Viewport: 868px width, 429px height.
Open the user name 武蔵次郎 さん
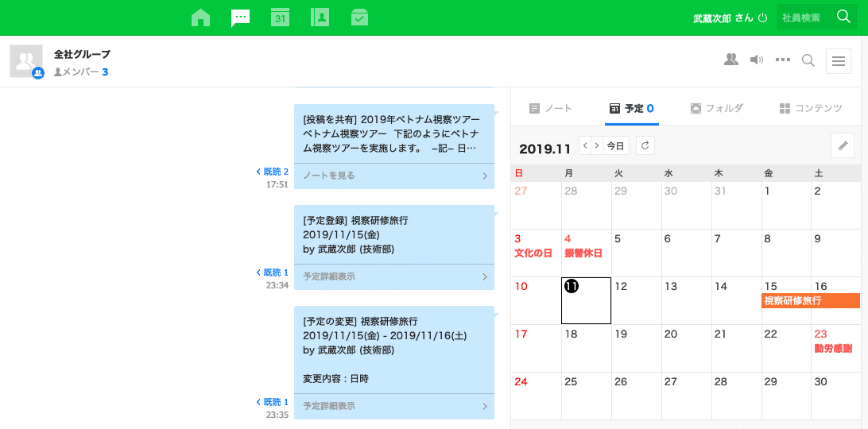click(x=723, y=17)
